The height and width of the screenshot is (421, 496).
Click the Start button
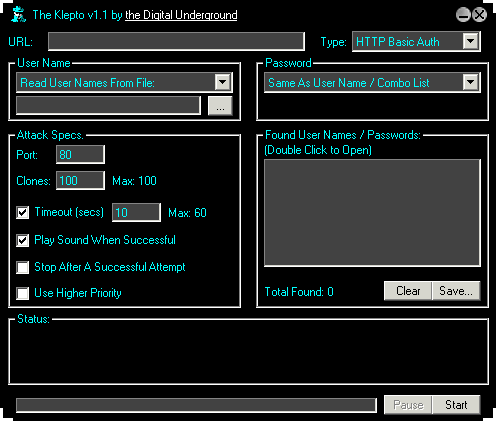point(456,405)
